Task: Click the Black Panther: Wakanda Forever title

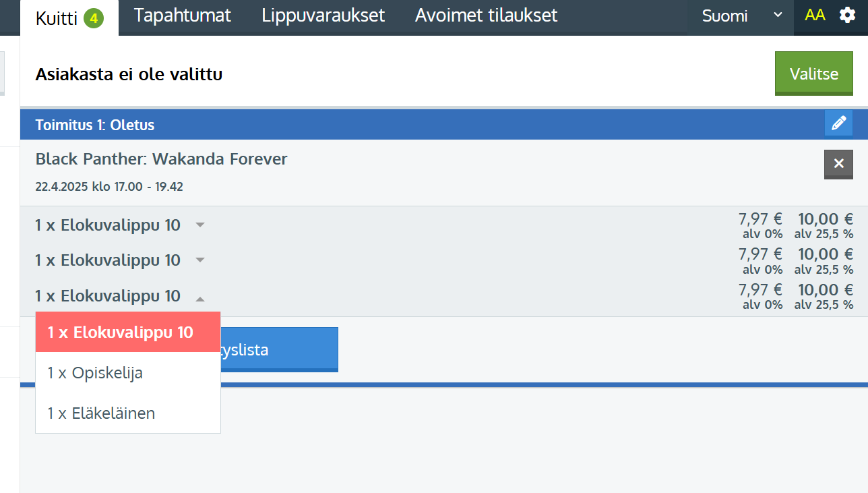Action: click(x=161, y=159)
